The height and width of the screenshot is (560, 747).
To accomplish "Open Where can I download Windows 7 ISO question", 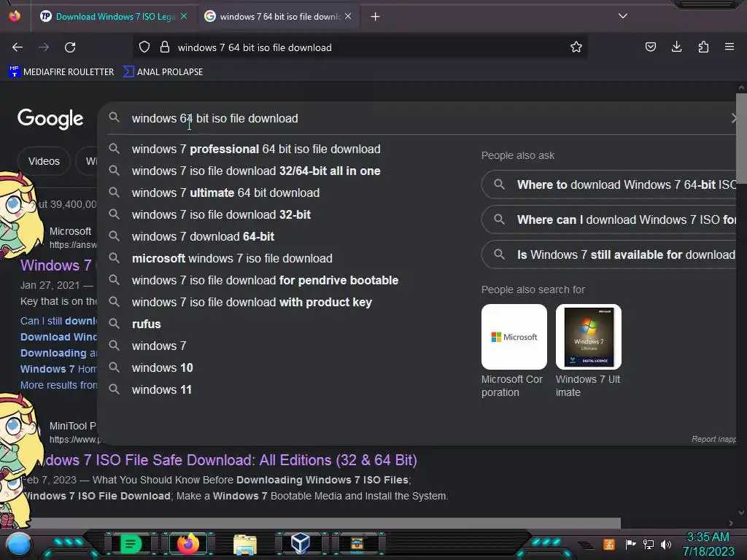I will point(609,219).
